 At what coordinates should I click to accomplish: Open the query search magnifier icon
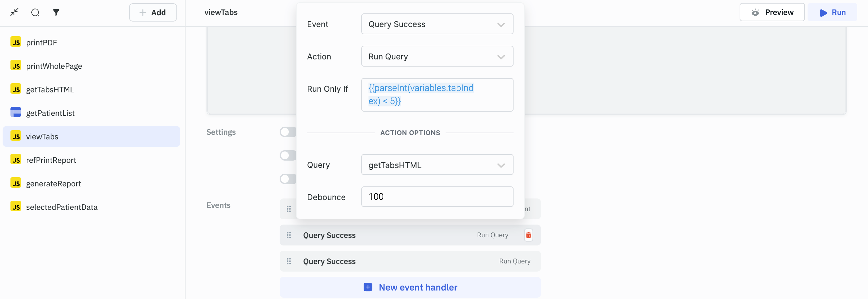point(35,12)
